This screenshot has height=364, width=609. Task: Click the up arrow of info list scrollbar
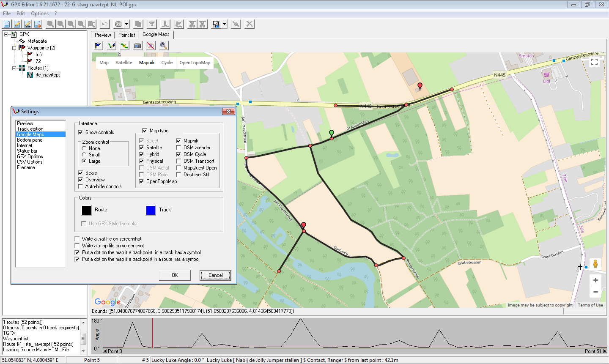coord(83,323)
